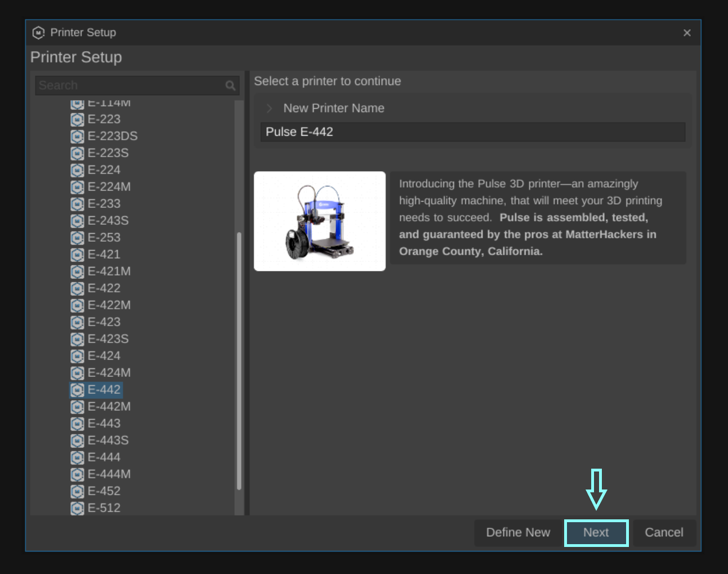The width and height of the screenshot is (728, 574).
Task: Click the printer icon beside E-424M
Action: [77, 373]
